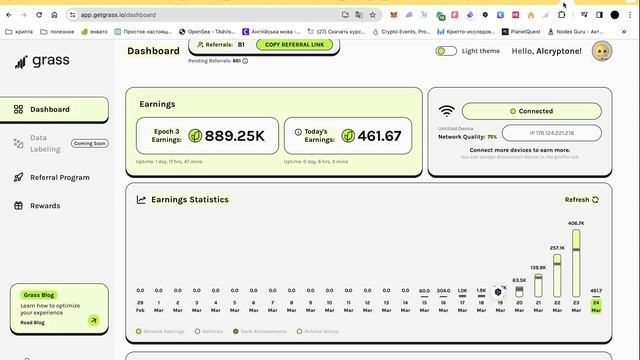This screenshot has width=640, height=360.
Task: Open the browser profile avatar circle
Action: [615, 15]
